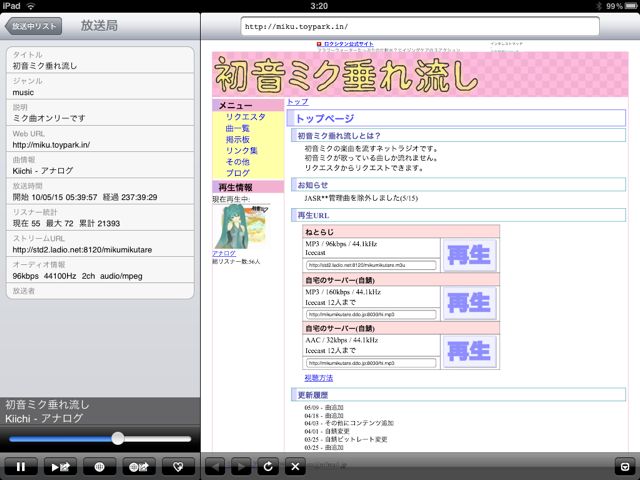Open その他 menu link
Viewport: 640px width, 480px height.
point(238,162)
